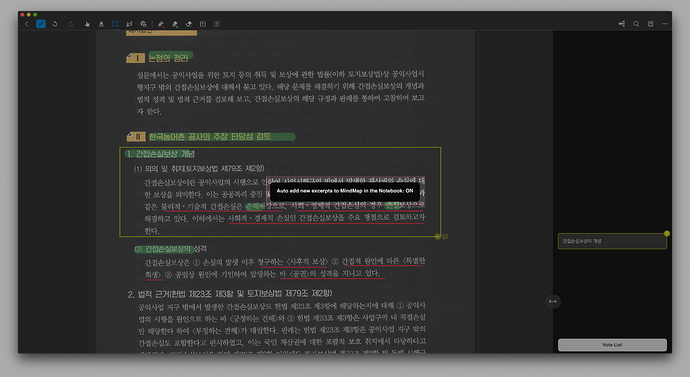This screenshot has height=377, width=690.
Task: Click the heading '논점의 정리'
Action: pyautogui.click(x=168, y=58)
